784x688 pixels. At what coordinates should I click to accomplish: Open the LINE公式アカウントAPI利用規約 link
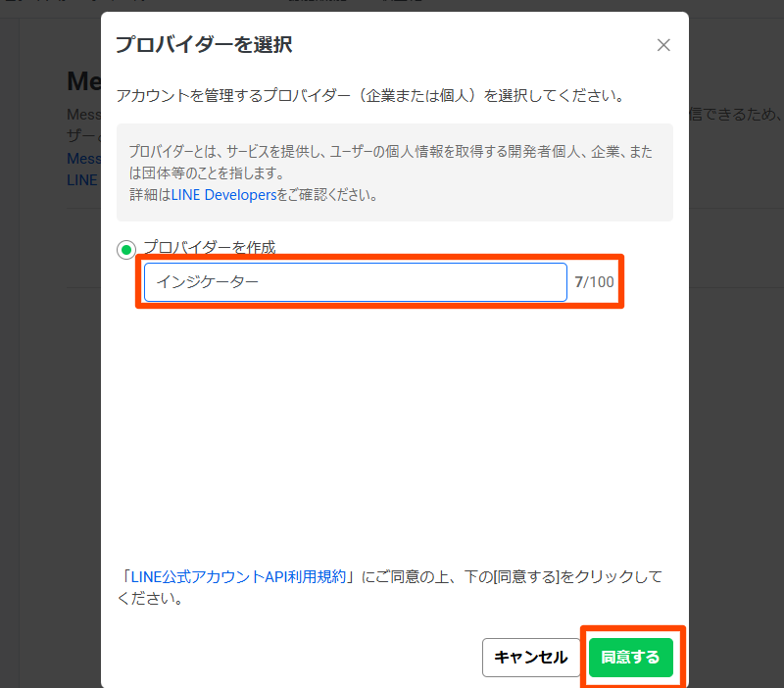coord(238,576)
